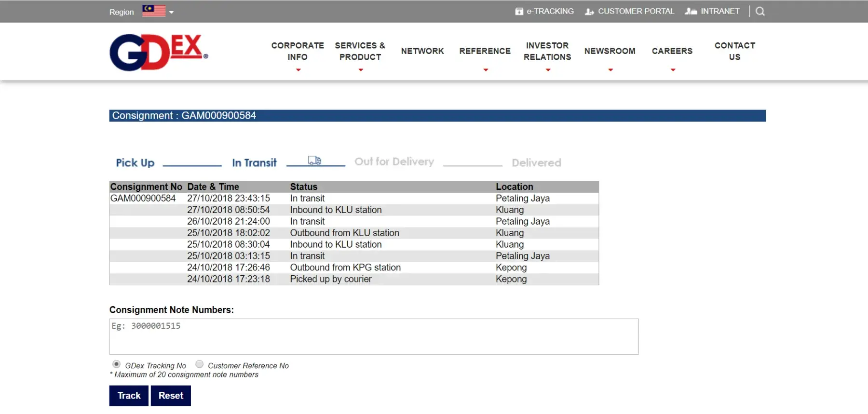Click the In Transit progress step
Image resolution: width=868 pixels, height=414 pixels.
coord(254,163)
